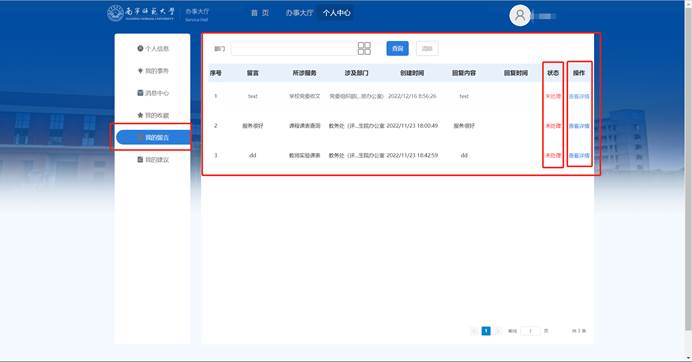View details link for row 2

point(579,126)
